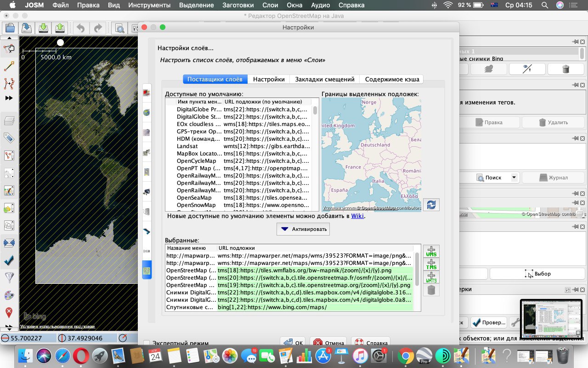Click the floating screenshot thumbnail preview
Viewport: 588px width, 368px height.
click(551, 320)
